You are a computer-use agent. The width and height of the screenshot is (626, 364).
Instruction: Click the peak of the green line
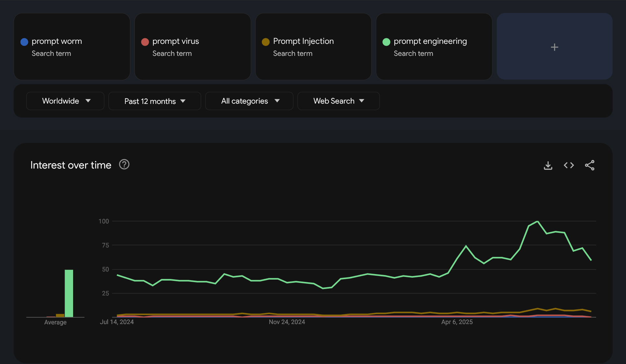click(538, 221)
